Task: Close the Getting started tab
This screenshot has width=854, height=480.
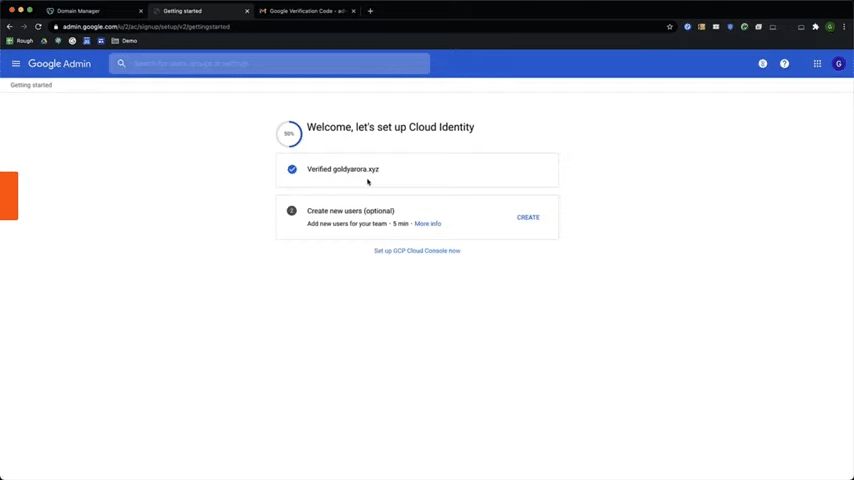Action: point(247,11)
